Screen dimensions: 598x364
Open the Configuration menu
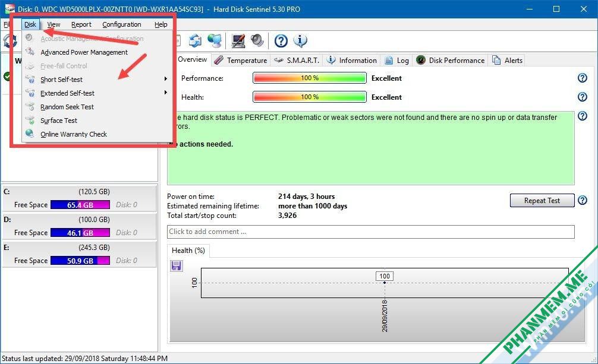coord(122,24)
